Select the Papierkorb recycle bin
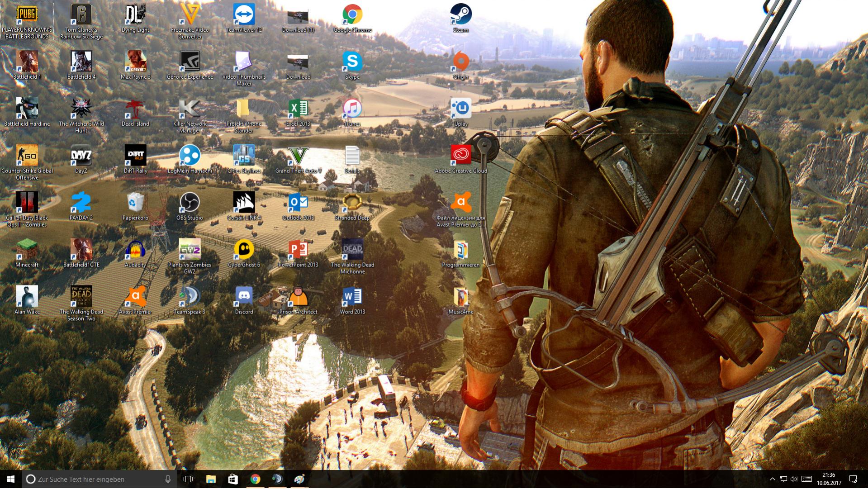 coord(135,206)
